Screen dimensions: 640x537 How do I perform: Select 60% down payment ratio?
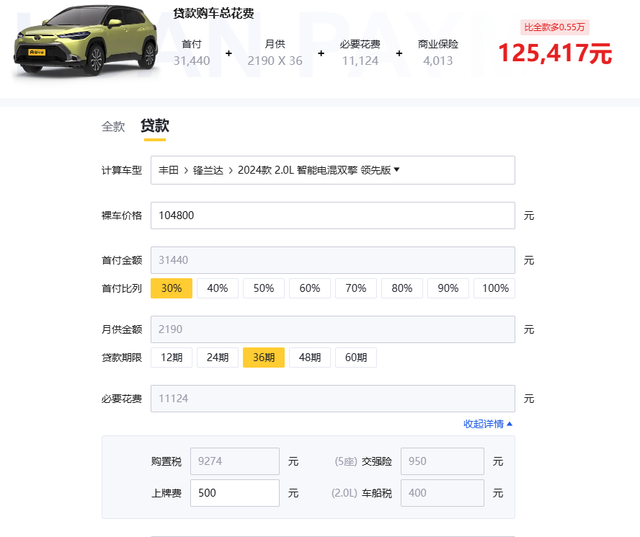(310, 288)
